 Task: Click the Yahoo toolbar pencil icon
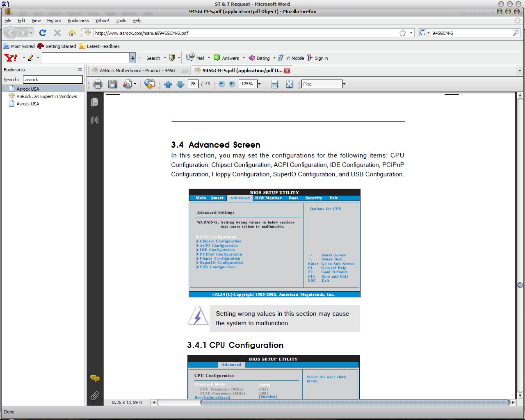[x=30, y=58]
